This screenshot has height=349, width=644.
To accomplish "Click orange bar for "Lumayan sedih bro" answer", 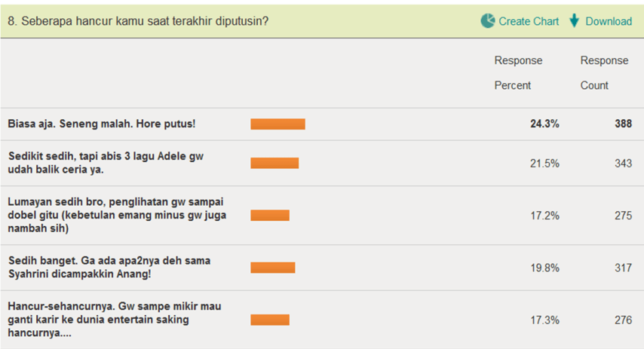I will click(270, 216).
